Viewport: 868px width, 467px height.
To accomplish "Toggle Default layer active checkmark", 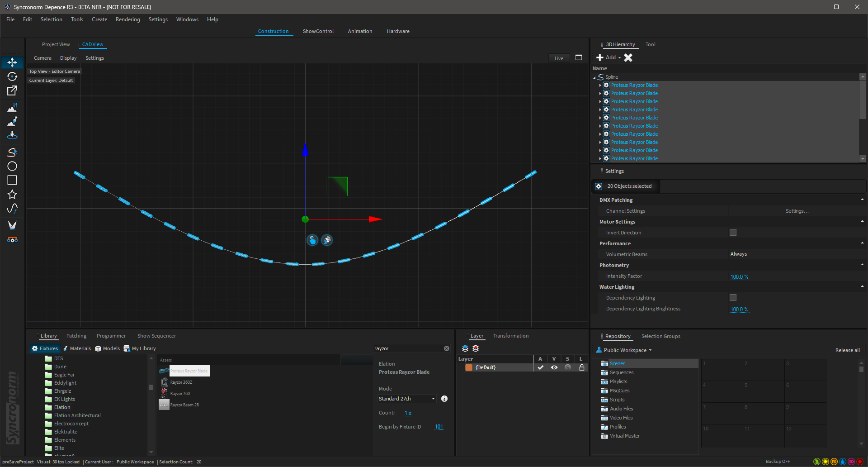I will click(x=540, y=367).
